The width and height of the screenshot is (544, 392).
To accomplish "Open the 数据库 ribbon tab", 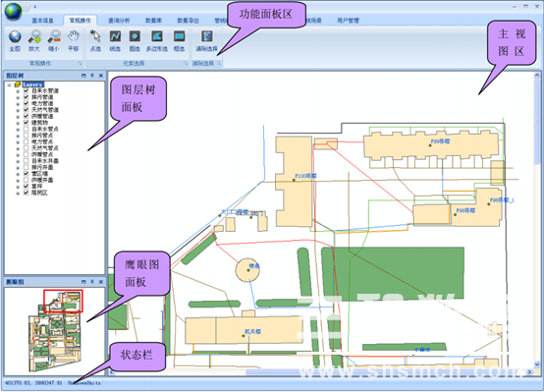I will (x=153, y=21).
